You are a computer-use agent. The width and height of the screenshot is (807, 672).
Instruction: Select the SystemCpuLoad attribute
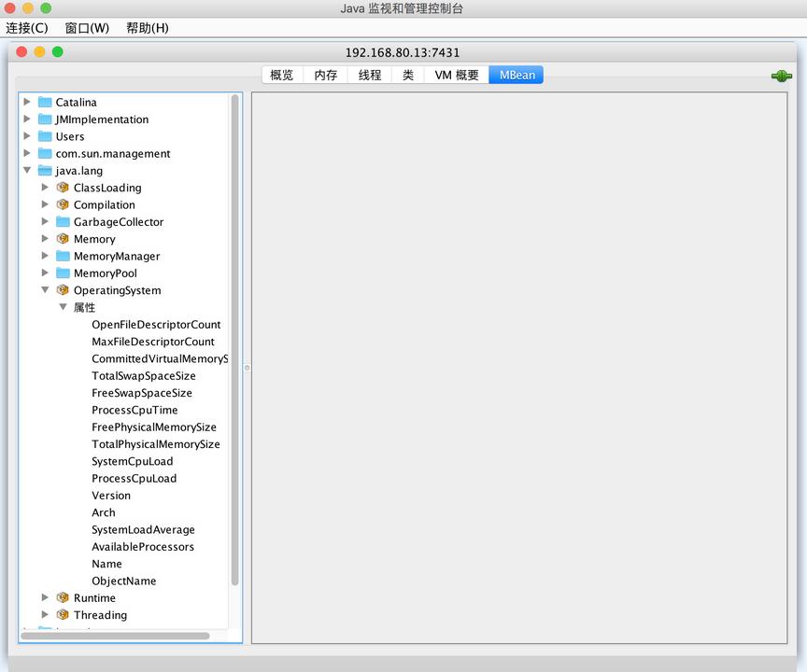[x=132, y=461]
